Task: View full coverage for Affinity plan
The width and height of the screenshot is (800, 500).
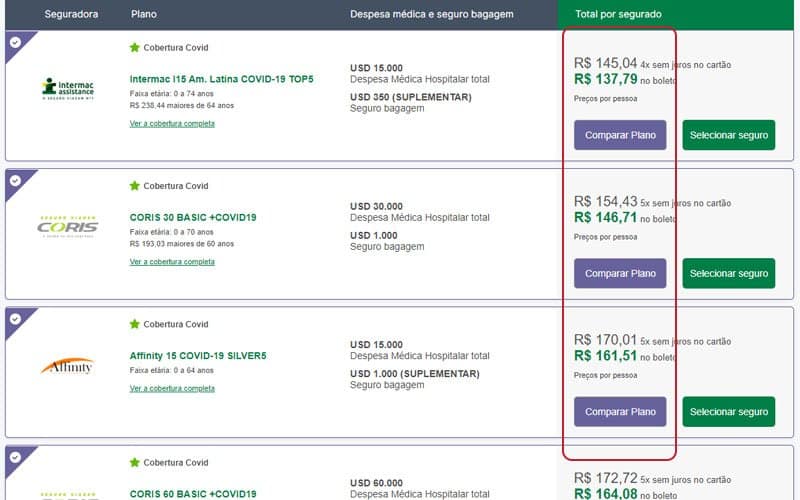Action: point(172,388)
